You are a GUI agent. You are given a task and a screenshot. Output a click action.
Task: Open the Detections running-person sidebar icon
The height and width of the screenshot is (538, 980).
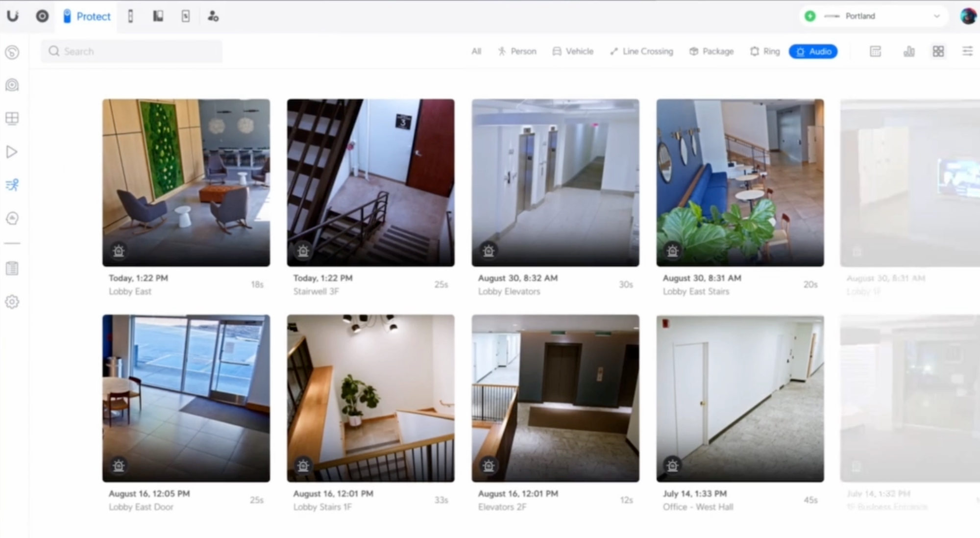click(12, 185)
